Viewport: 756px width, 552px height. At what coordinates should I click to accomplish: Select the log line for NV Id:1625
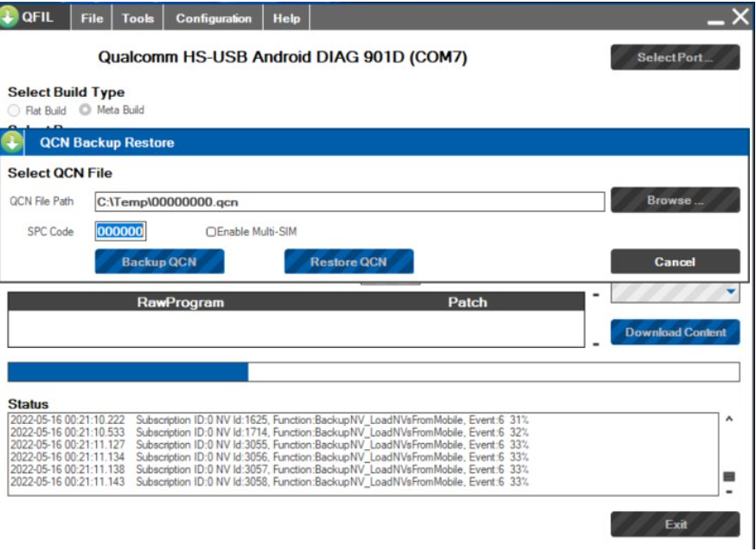click(x=270, y=420)
